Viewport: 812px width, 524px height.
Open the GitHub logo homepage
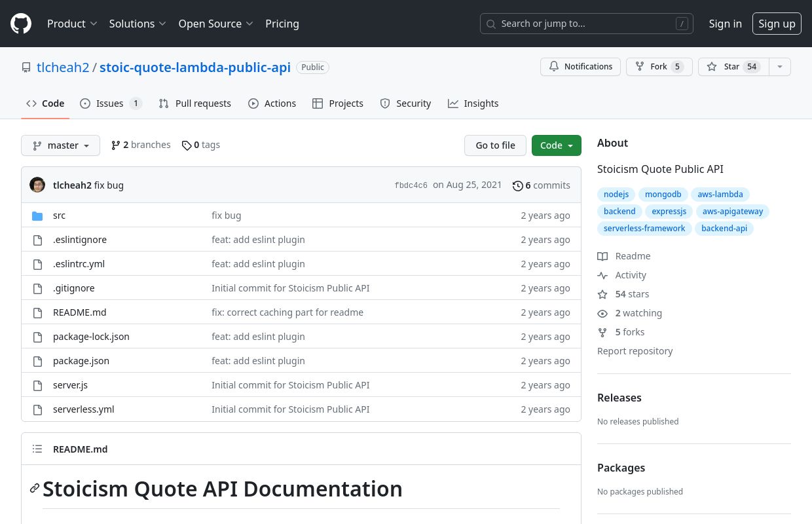click(x=21, y=24)
